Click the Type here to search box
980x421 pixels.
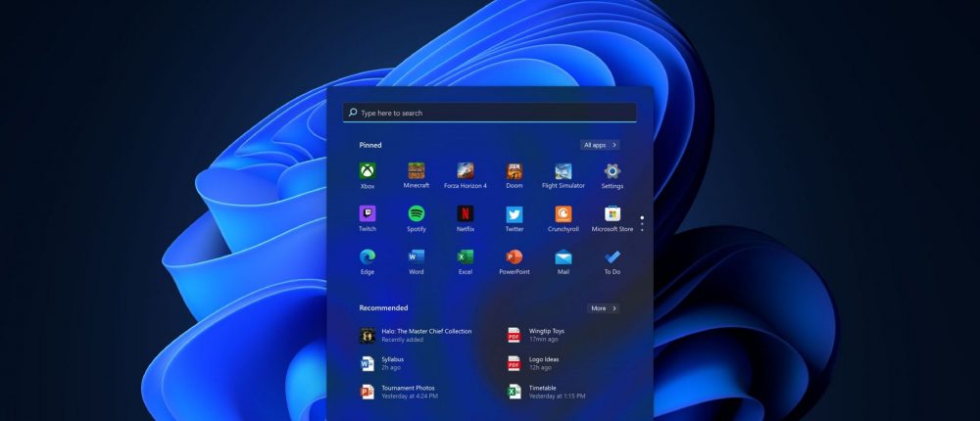pyautogui.click(x=490, y=113)
